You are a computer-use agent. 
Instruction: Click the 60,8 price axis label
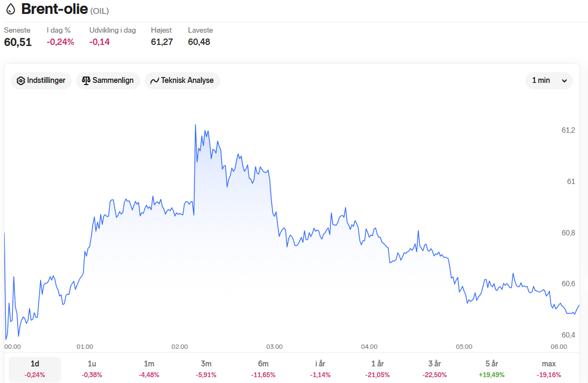[568, 233]
